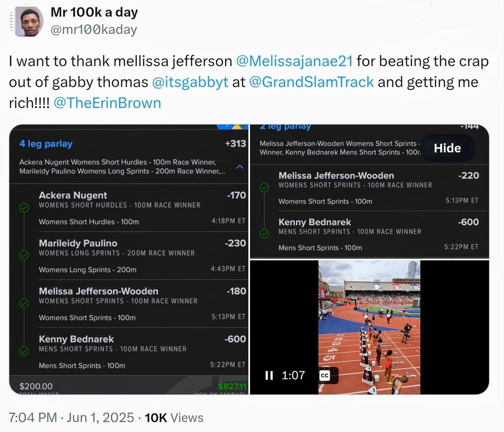
Task: Click check icon beside Melissa Jefferson-Wooden -220
Action: click(264, 188)
